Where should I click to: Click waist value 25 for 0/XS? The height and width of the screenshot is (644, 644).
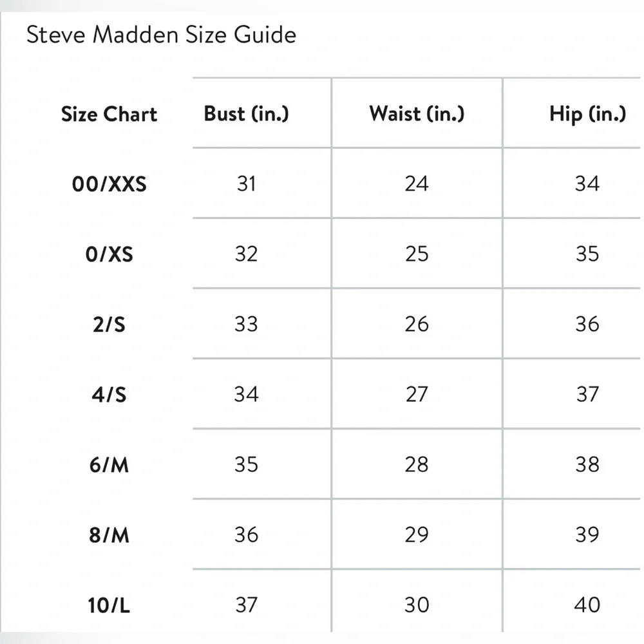(417, 254)
